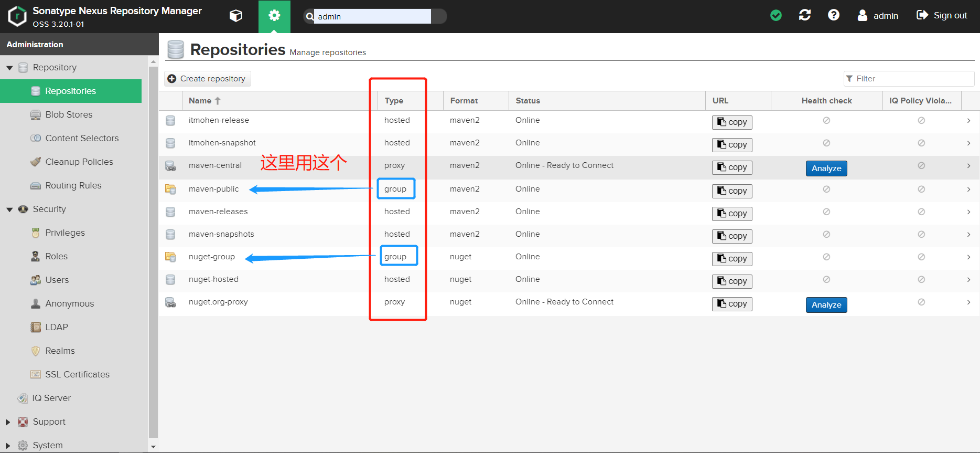Open nuget-group details via row chevron
The image size is (980, 453).
coord(968,257)
